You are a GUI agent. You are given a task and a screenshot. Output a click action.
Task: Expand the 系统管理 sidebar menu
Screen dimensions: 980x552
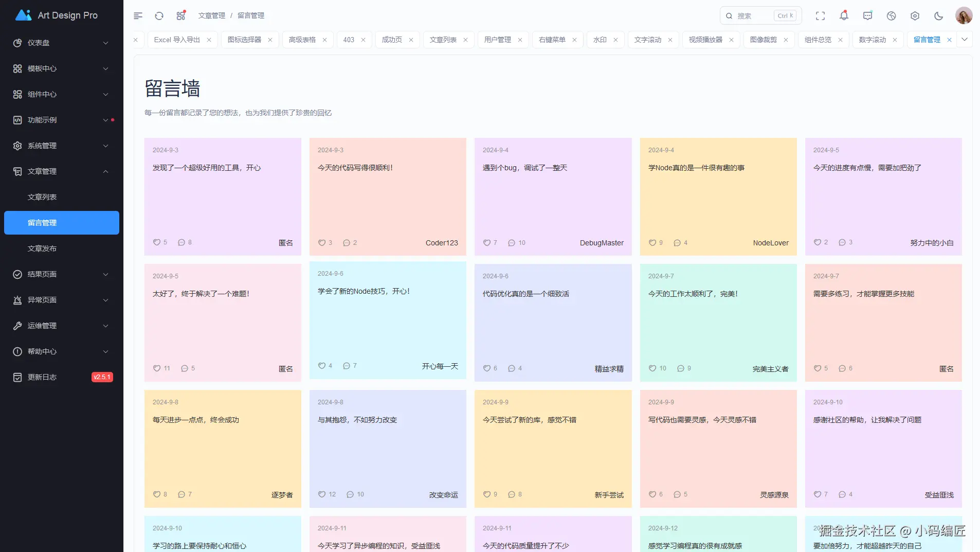click(x=62, y=146)
